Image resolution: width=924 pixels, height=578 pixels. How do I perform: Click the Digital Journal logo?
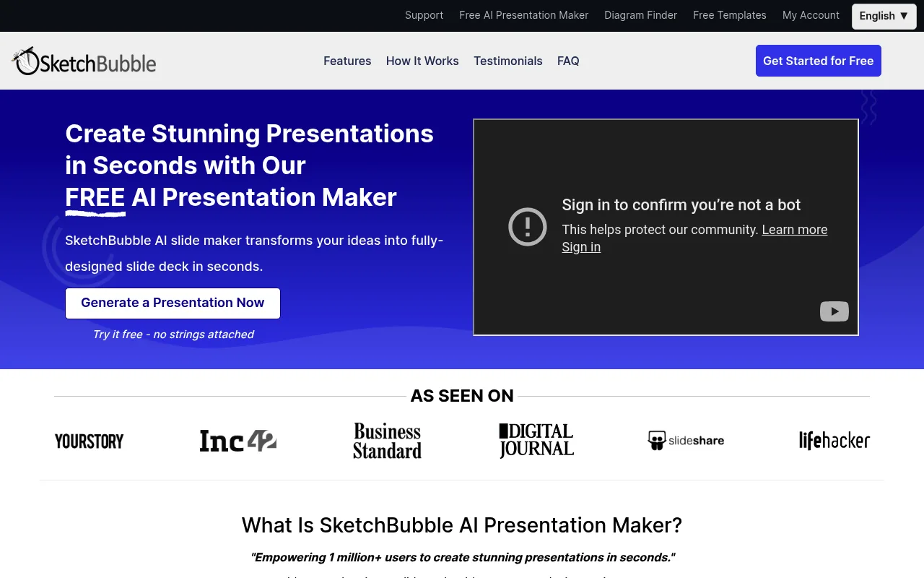pyautogui.click(x=536, y=441)
